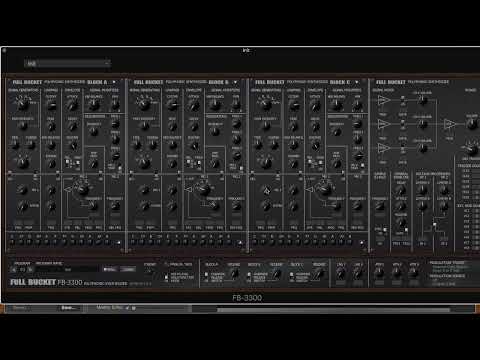Click the sample and hold frequency knob
Viewport: 480px width, 360px height.
click(380, 206)
